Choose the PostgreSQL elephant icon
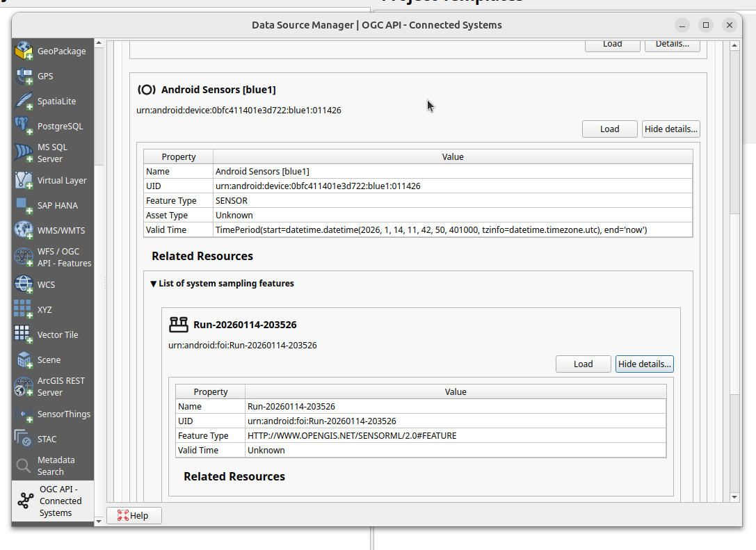Image resolution: width=756 pixels, height=550 pixels. (x=24, y=127)
